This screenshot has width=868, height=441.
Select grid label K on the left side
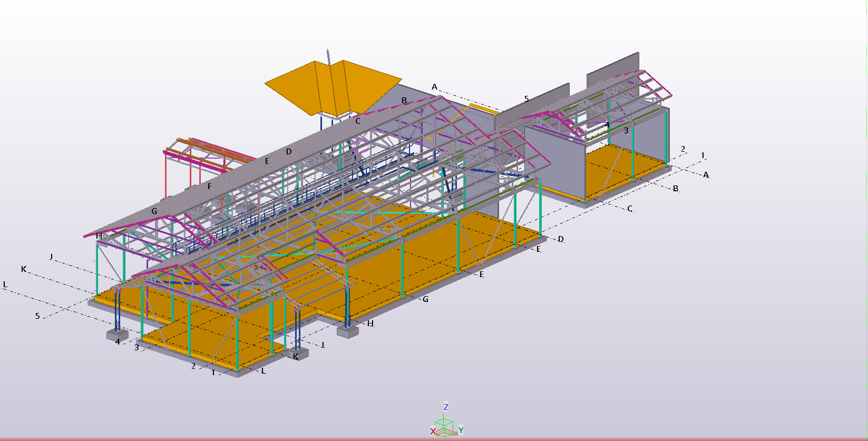click(x=24, y=269)
